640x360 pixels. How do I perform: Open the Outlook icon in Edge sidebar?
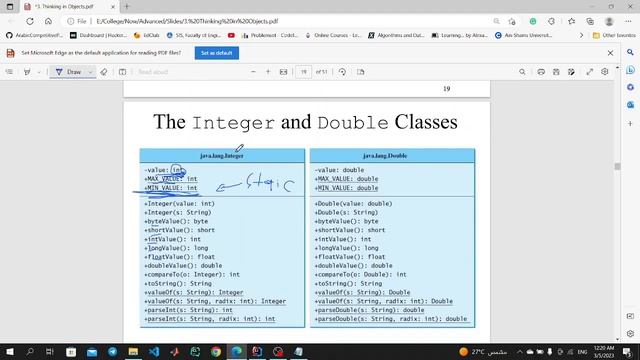(630, 105)
